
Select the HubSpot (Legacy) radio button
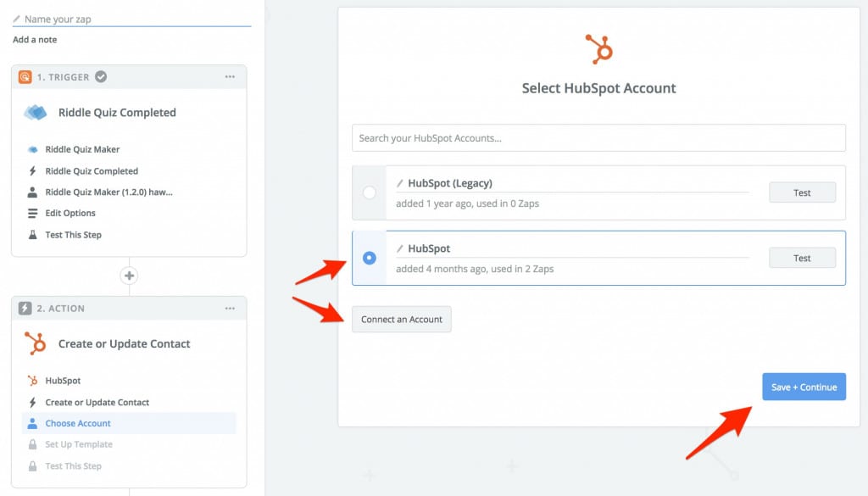point(370,192)
